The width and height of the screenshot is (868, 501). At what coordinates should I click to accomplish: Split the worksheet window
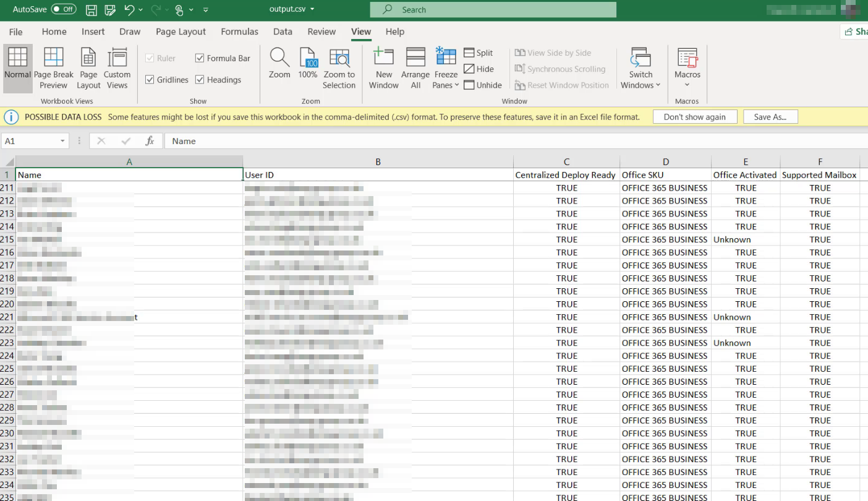479,53
